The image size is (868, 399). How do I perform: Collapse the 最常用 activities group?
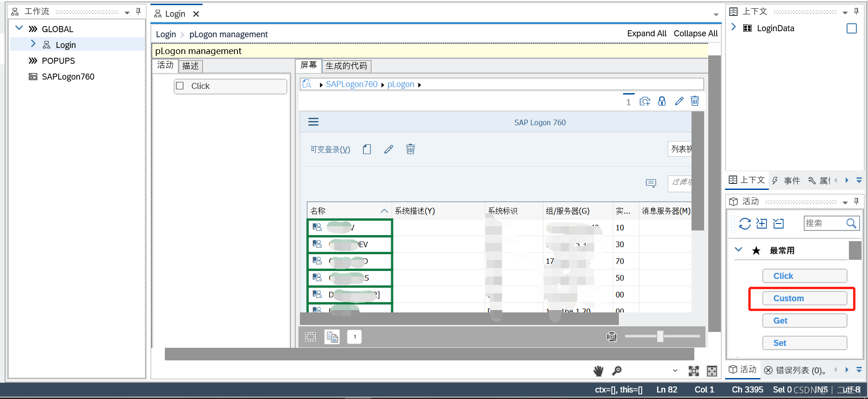click(x=739, y=250)
